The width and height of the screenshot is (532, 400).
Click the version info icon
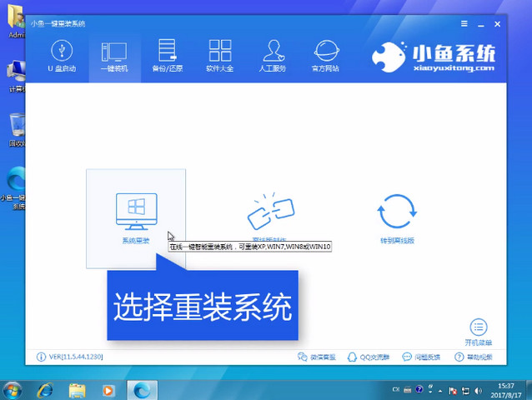pyautogui.click(x=42, y=357)
